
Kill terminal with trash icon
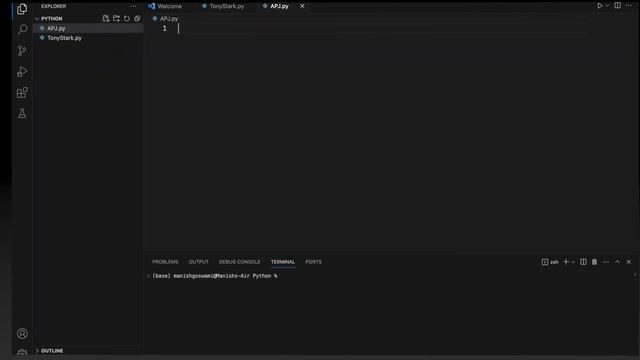click(x=594, y=262)
